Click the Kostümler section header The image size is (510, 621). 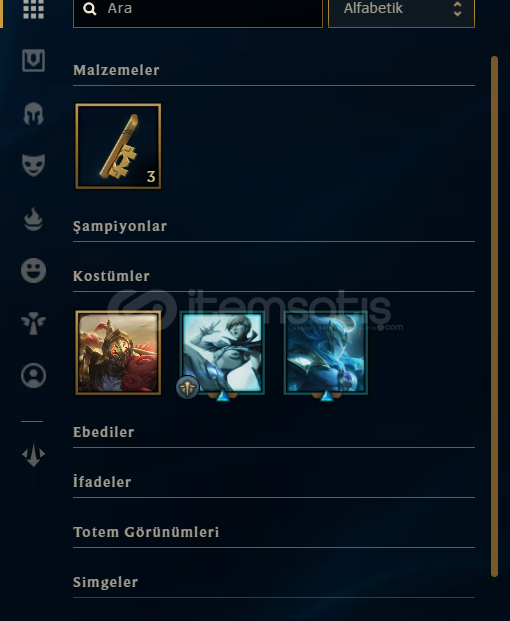click(111, 276)
